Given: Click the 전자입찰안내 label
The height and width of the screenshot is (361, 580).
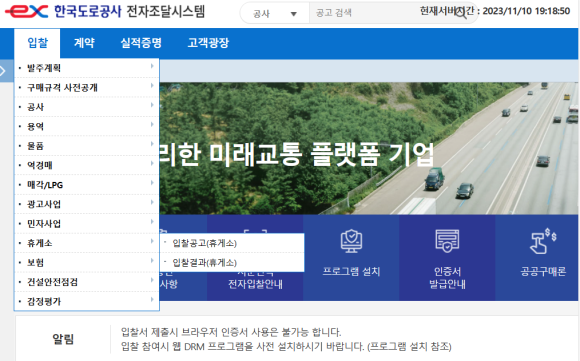Looking at the screenshot, I should 255,284.
